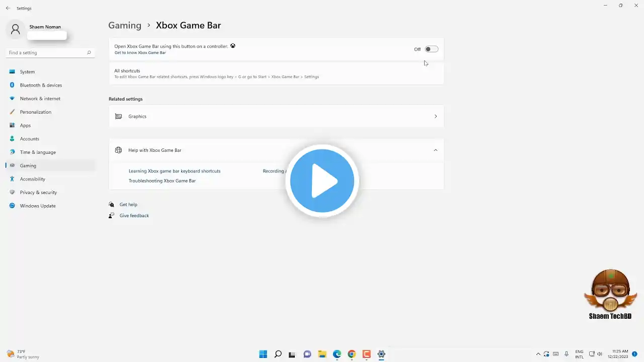This screenshot has height=362, width=644.
Task: Open Troubleshooting Xbox Game Bar link
Action: point(162,181)
